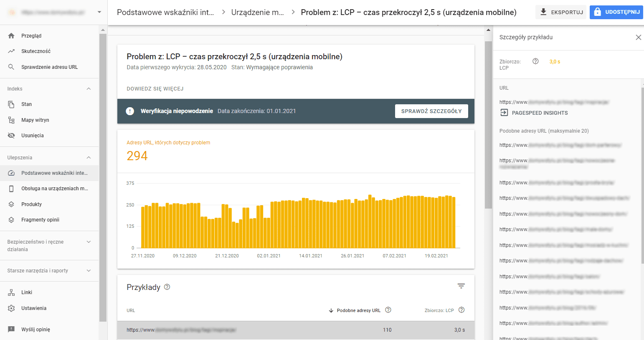Click the Stan: Wymagające poprawienia text
Screen dimensions: 644x340
click(272, 68)
